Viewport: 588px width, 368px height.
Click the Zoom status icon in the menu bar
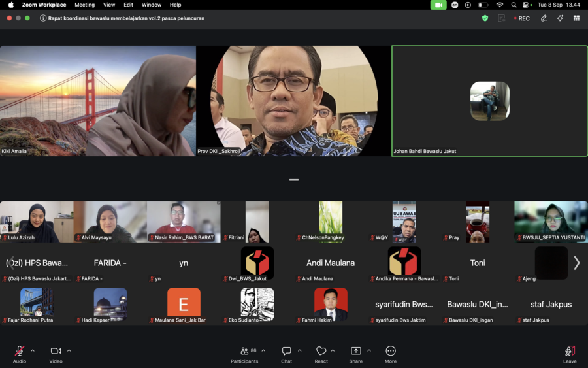(455, 5)
